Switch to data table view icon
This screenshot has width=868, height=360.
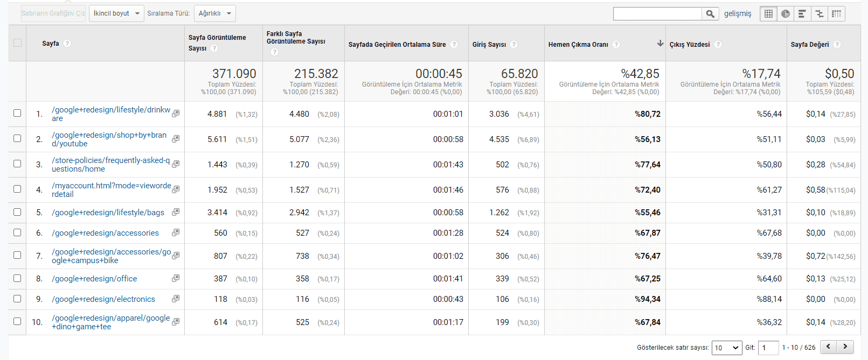[768, 13]
